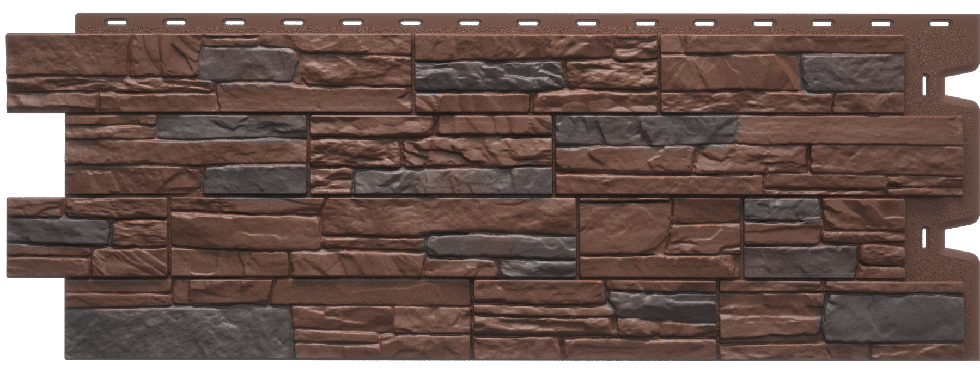Viewport: 980px width, 374px height.
Task: Click the upper-left gray stone in second row
Action: 232,127
